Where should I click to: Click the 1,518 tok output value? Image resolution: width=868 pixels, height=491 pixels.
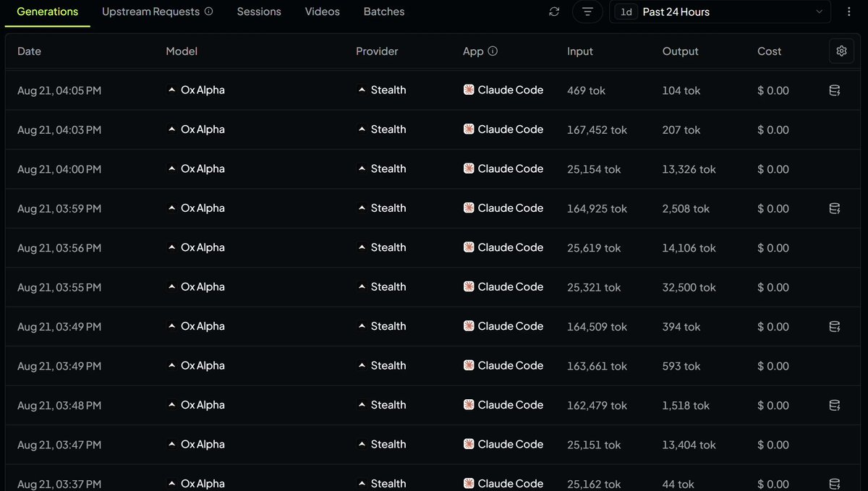tap(686, 406)
